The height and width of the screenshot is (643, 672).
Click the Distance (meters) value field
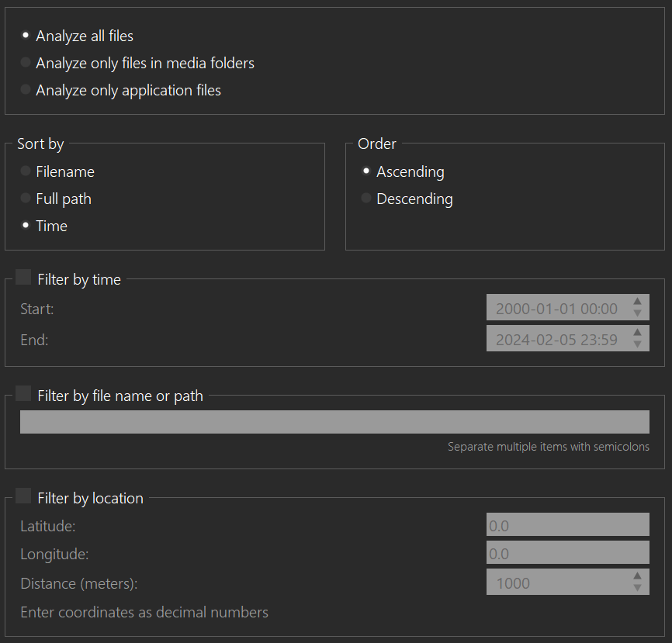(556, 583)
